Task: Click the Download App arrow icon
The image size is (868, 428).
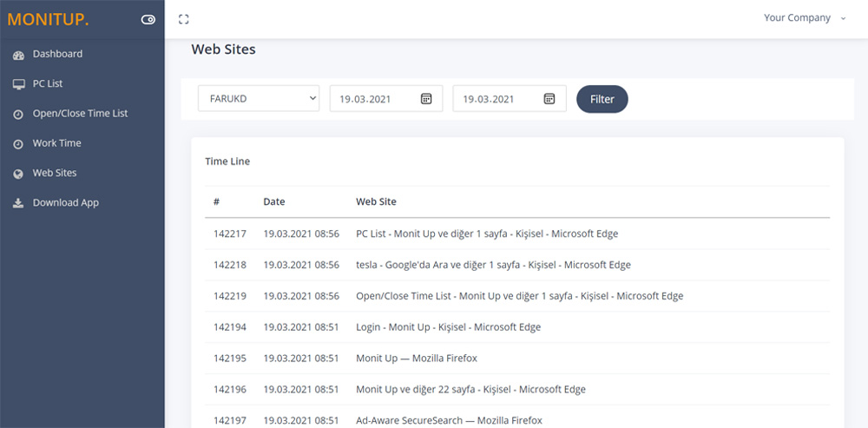Action: 18,203
